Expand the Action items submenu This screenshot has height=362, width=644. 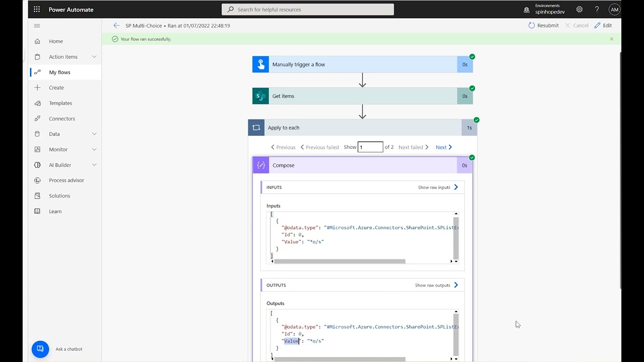click(94, 57)
